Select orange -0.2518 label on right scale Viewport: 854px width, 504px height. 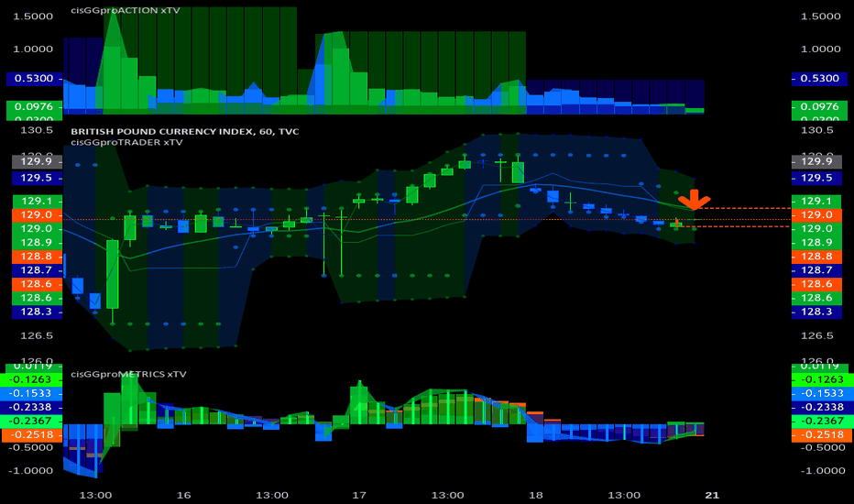tap(819, 434)
